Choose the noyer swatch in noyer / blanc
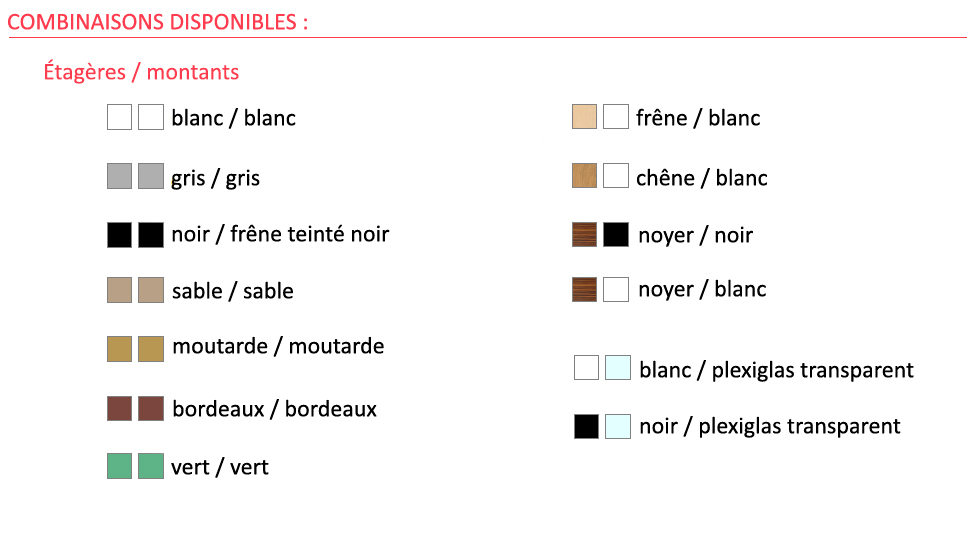The width and height of the screenshot is (980, 550). [584, 289]
